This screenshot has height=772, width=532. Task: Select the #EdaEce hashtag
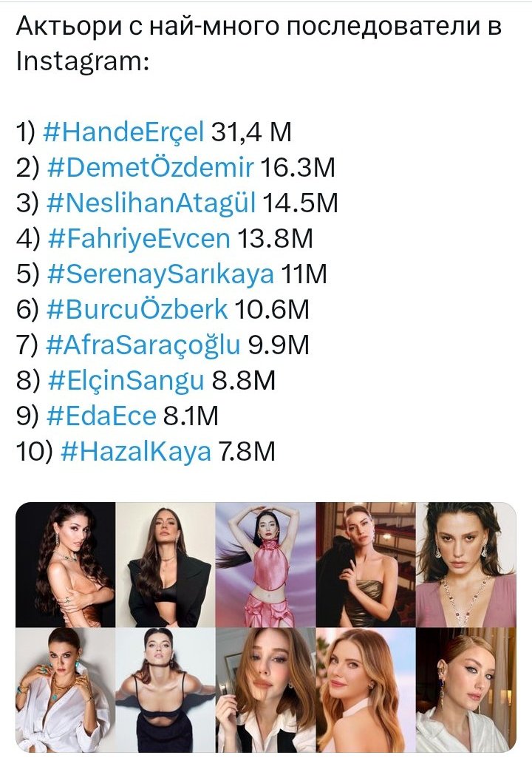[x=101, y=417]
